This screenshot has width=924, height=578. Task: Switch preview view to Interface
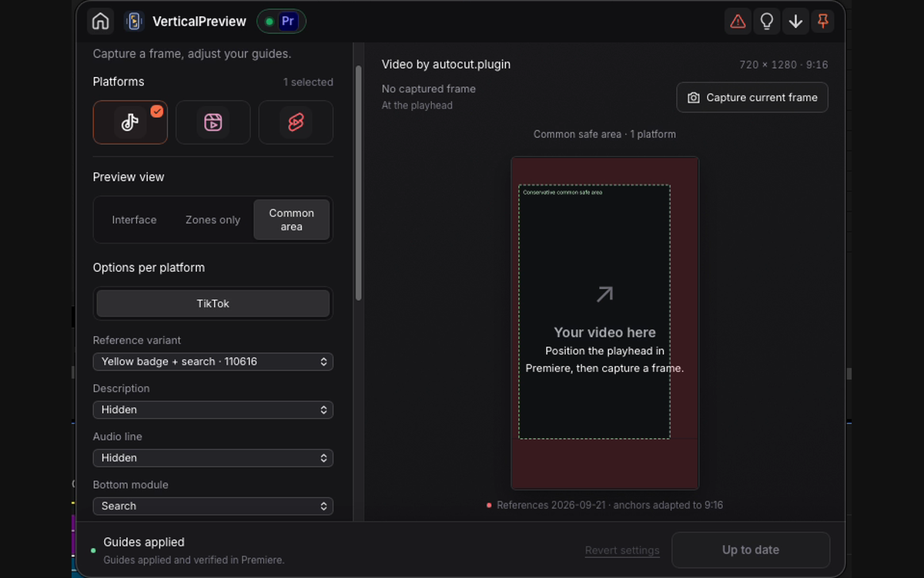coord(134,220)
